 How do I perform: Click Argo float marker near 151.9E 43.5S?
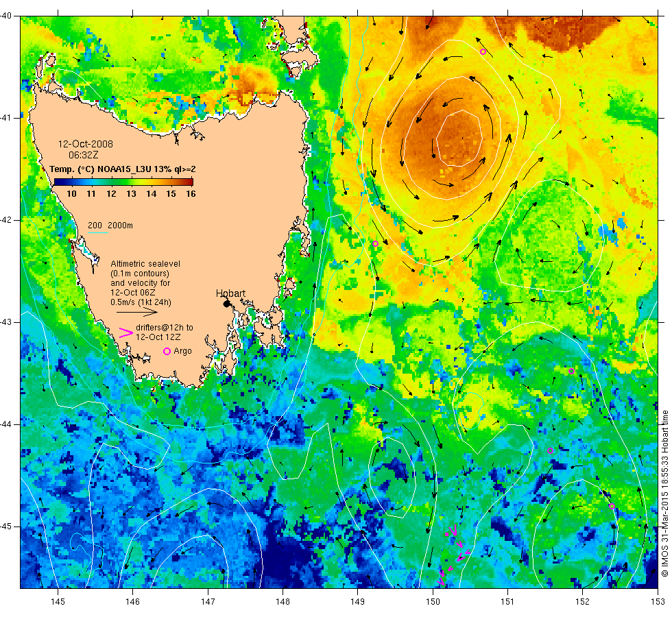click(571, 371)
